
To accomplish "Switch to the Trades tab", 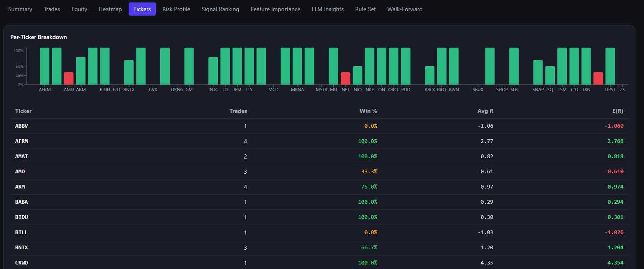I will [x=52, y=9].
